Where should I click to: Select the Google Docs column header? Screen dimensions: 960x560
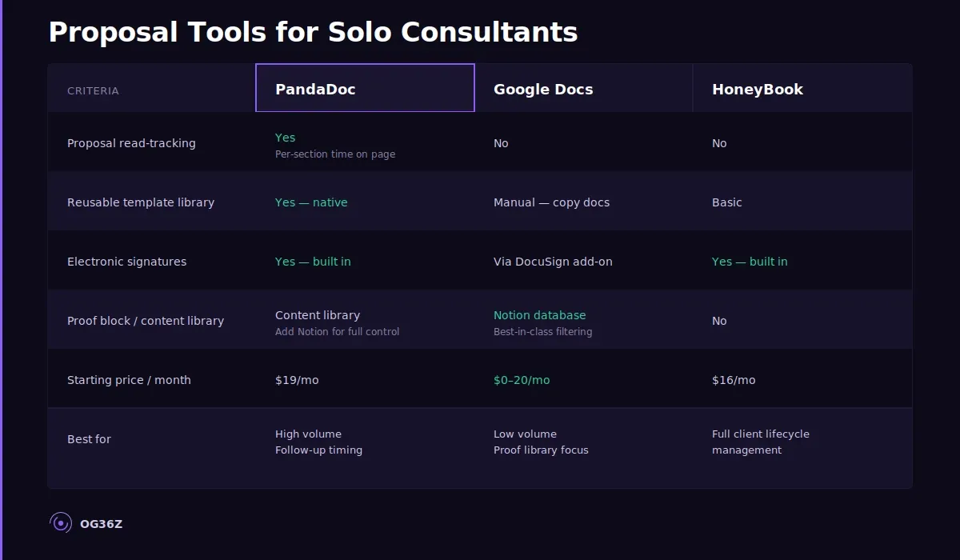coord(543,89)
